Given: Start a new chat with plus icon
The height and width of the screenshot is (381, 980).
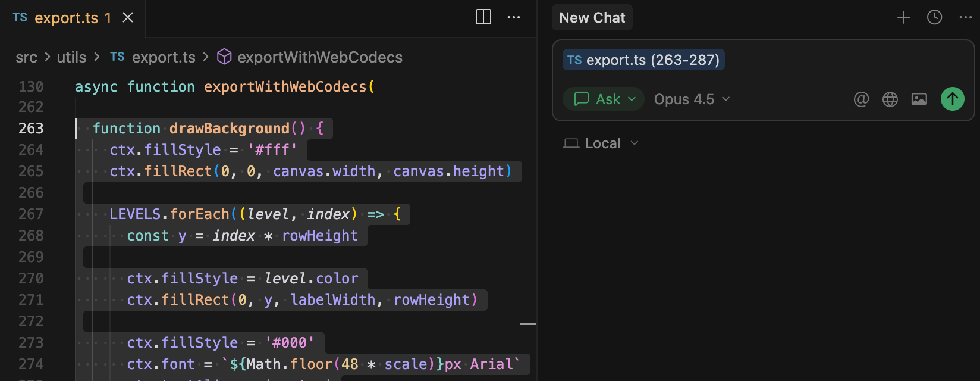Looking at the screenshot, I should (x=903, y=18).
